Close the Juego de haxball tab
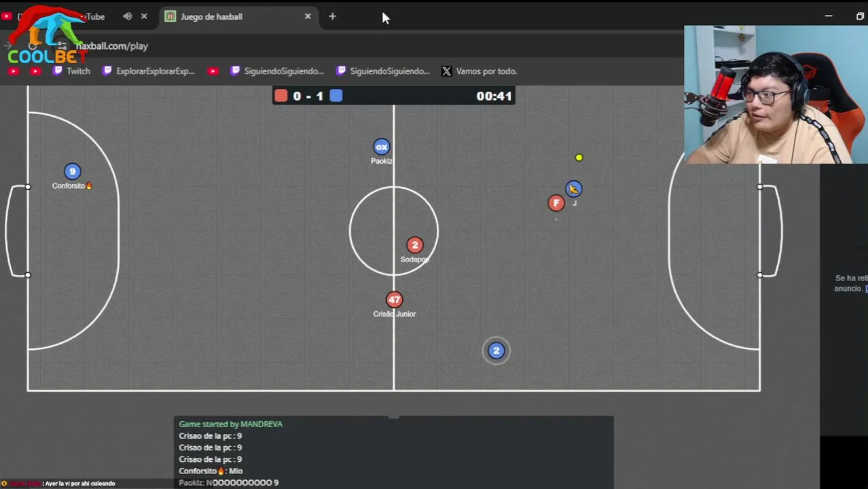868x489 pixels. point(308,16)
